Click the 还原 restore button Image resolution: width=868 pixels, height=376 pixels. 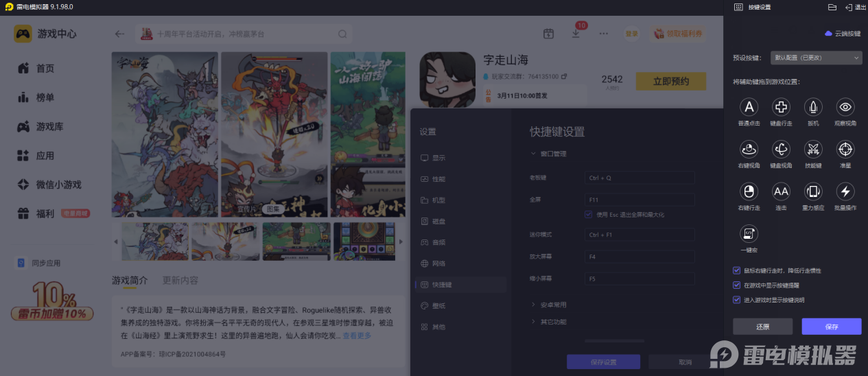pyautogui.click(x=762, y=327)
